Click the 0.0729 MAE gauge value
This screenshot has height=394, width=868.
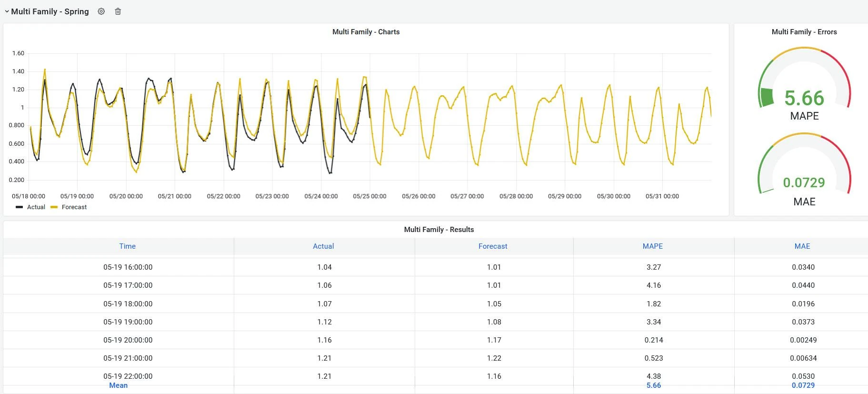[x=804, y=182]
